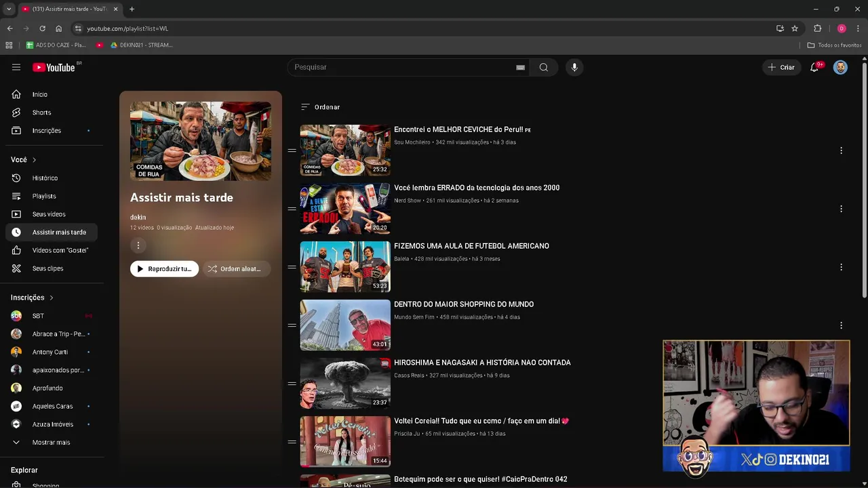The height and width of the screenshot is (488, 868).
Task: Open playlist more options under dekin
Action: (x=138, y=245)
